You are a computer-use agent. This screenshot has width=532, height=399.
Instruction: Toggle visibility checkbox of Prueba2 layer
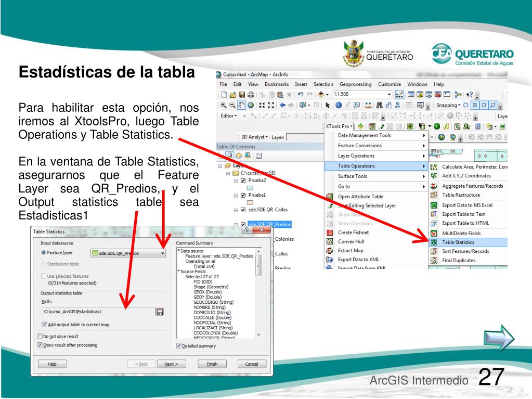coord(243,181)
